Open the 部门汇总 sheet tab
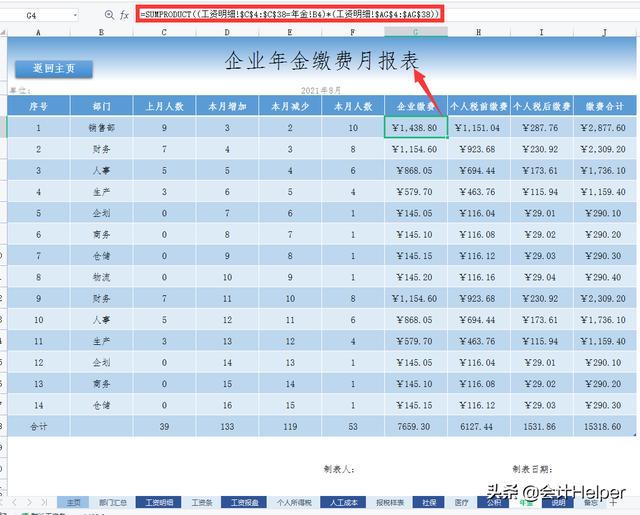 click(x=112, y=502)
